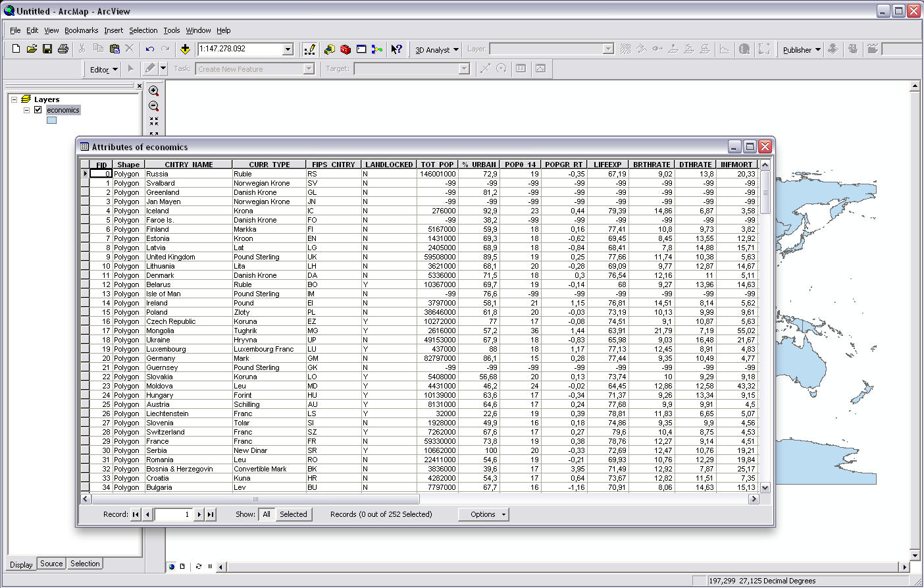Go to the previous record
Image resolution: width=924 pixels, height=588 pixels.
pos(147,515)
